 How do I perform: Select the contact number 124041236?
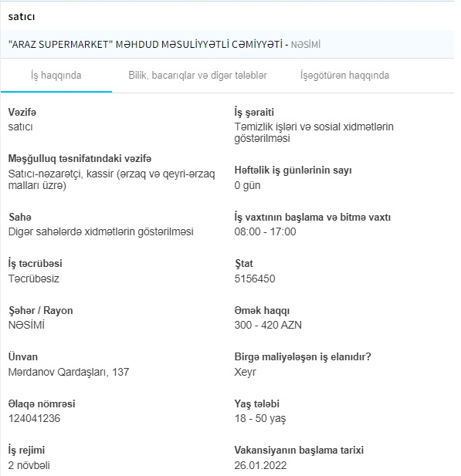pyautogui.click(x=34, y=418)
